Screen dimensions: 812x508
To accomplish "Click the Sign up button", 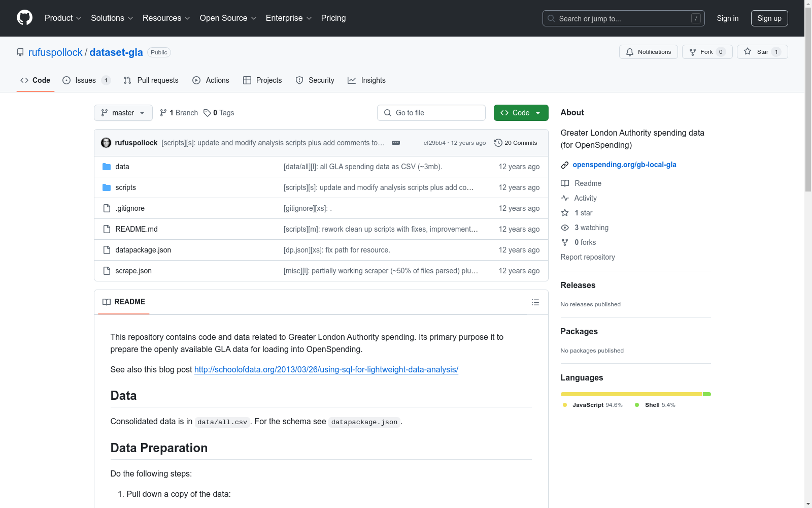I will 769,18.
